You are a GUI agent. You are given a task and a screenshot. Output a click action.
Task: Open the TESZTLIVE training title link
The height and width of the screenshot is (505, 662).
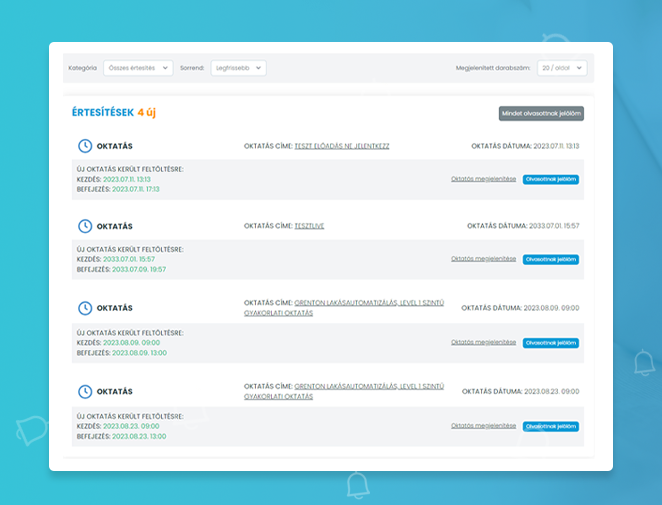(309, 226)
